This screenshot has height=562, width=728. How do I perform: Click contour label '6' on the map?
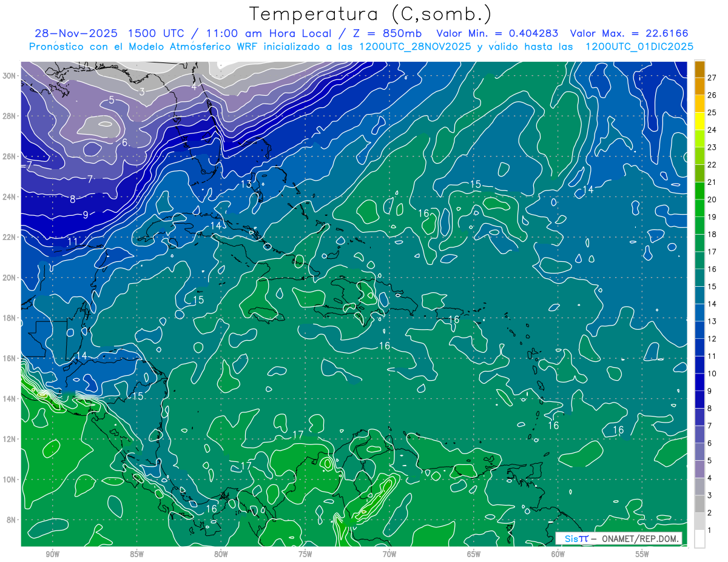pos(124,142)
